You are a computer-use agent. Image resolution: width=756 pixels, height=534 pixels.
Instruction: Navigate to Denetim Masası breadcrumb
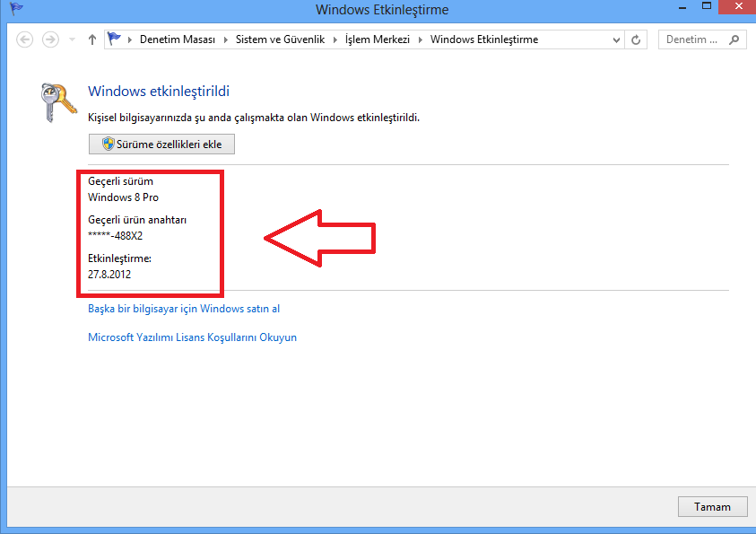(178, 39)
